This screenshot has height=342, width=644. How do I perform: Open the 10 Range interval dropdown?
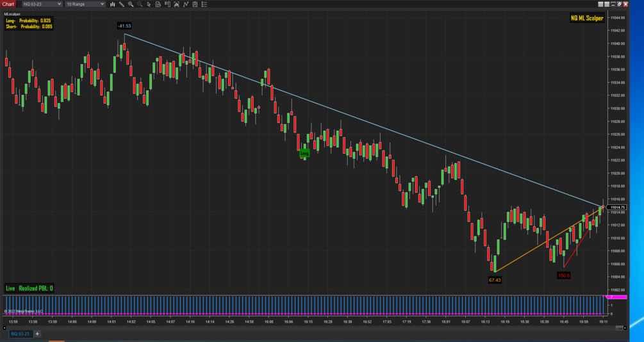[85, 4]
